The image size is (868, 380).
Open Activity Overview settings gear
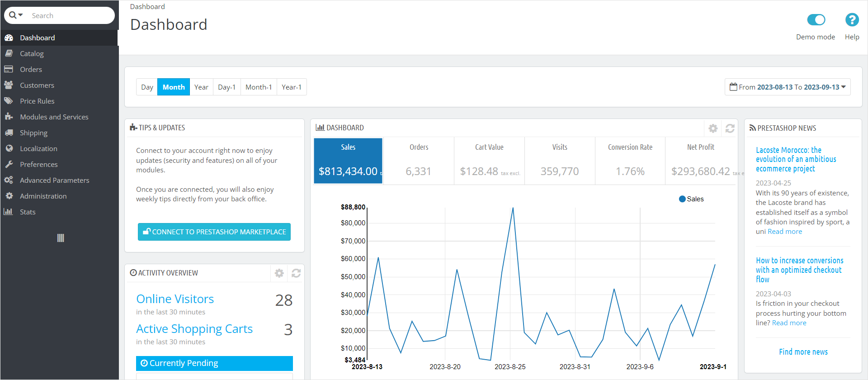pyautogui.click(x=279, y=273)
